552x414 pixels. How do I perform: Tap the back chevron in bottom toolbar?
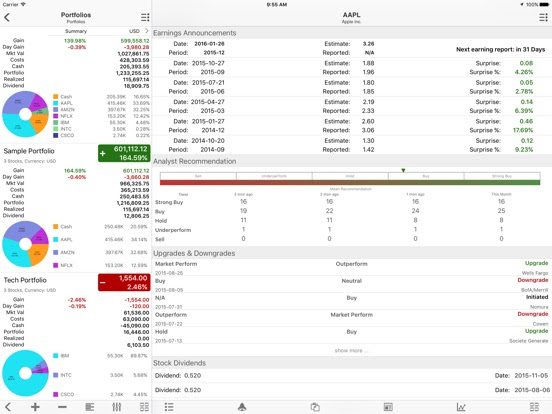click(8, 407)
